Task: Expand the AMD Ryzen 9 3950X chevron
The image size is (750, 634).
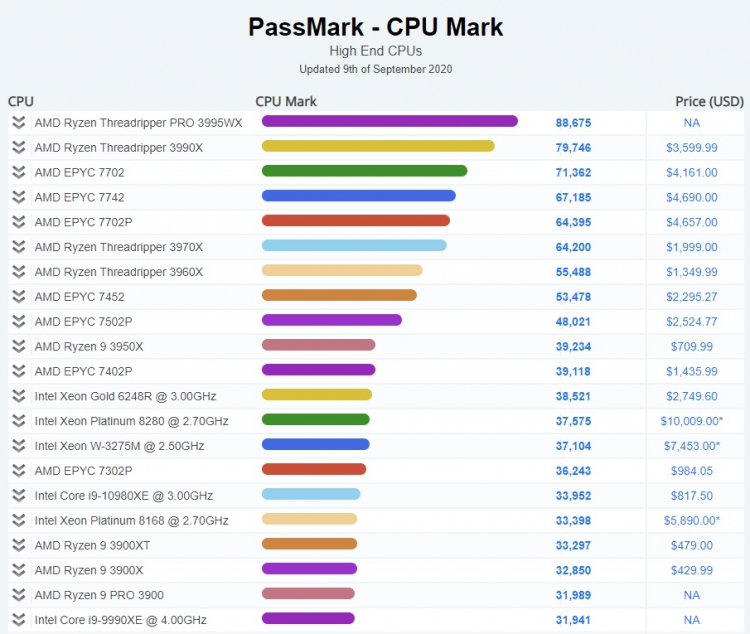Action: tap(19, 347)
